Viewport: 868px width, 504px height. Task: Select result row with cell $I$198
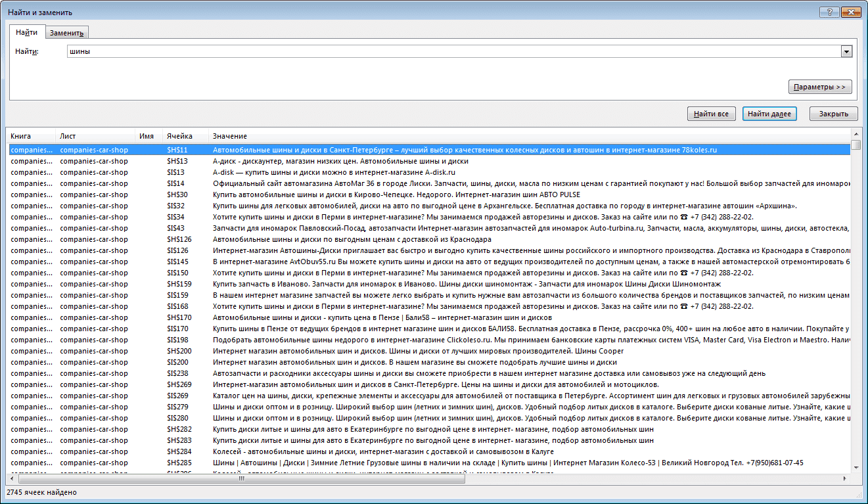(429, 340)
